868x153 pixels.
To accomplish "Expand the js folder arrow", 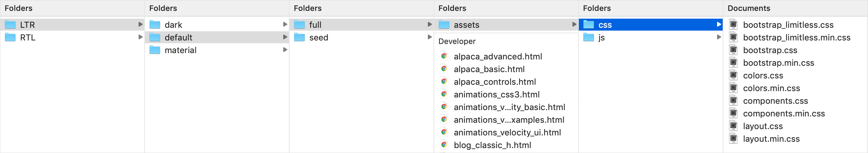I will click(719, 37).
